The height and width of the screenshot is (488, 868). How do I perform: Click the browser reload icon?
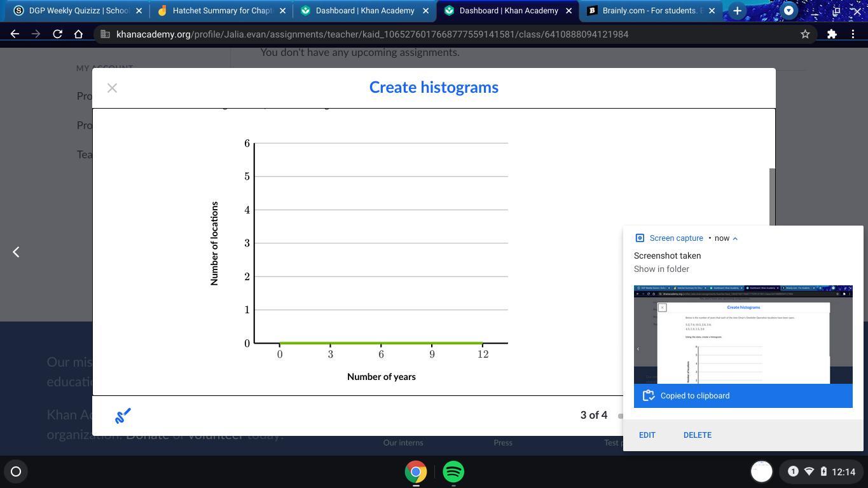(57, 34)
